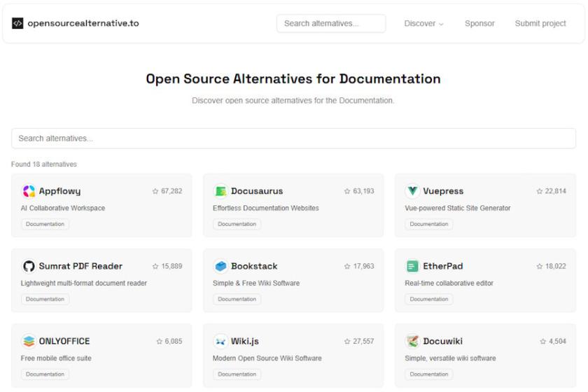588x392 pixels.
Task: Open the Wiki.js project title
Action: (245, 341)
